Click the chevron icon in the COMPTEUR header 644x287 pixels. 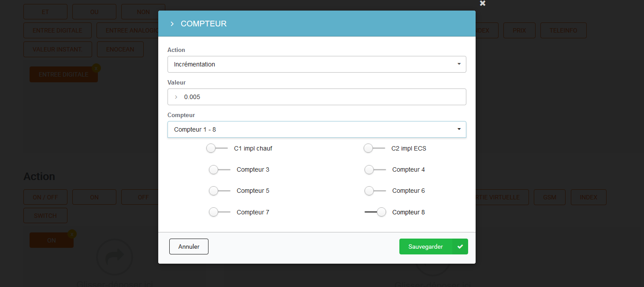click(x=172, y=24)
